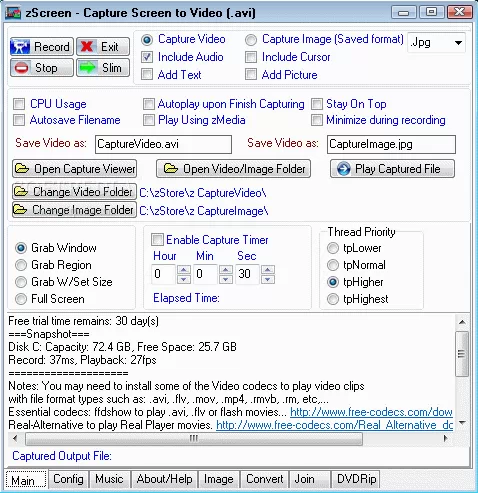Enable the Add Picture checkbox

(251, 74)
